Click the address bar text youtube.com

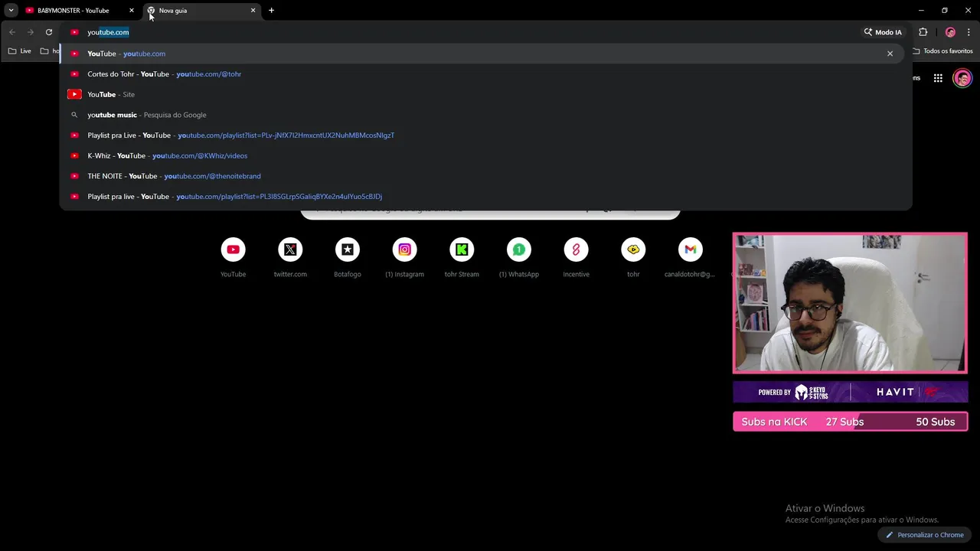coord(108,32)
